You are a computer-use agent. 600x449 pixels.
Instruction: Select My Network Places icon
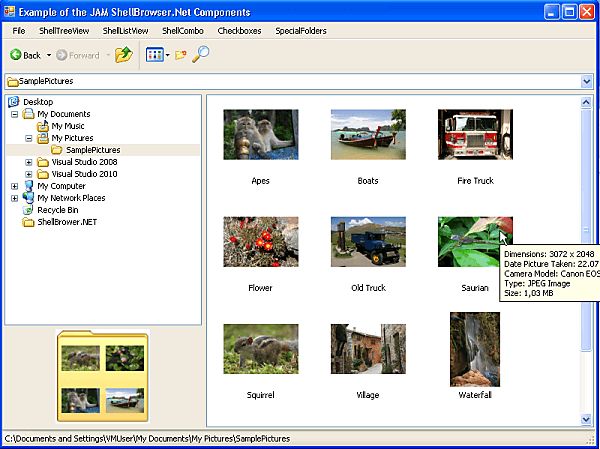[28, 198]
